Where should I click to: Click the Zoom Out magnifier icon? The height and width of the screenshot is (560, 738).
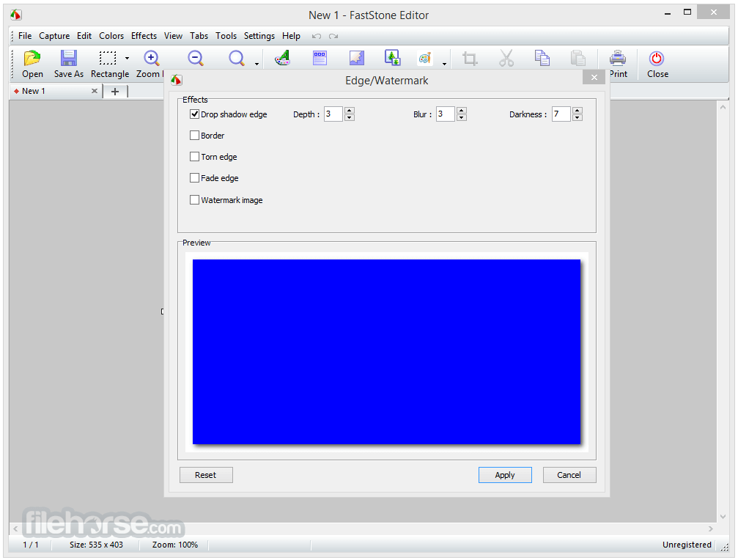(196, 59)
